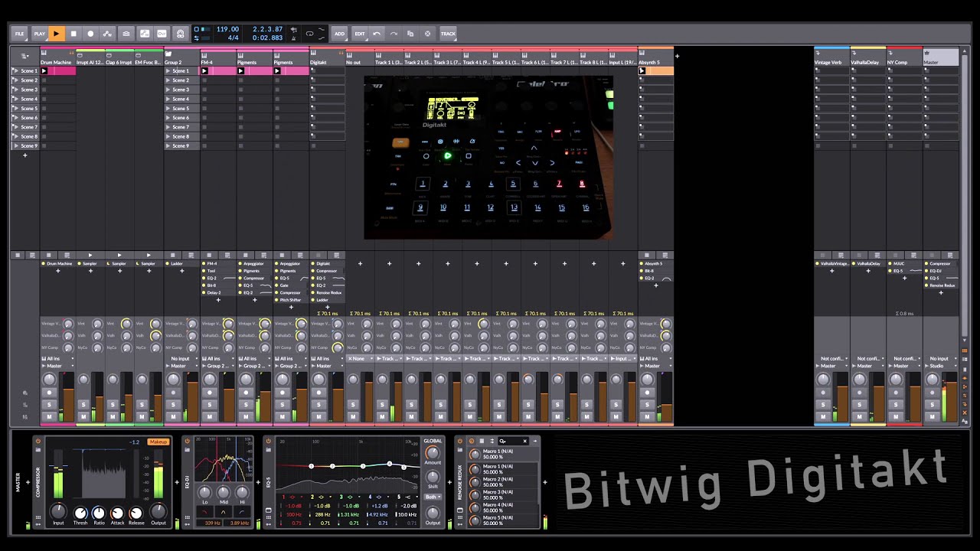This screenshot has height=551, width=980.
Task: Add a scene with plus below Scene 9
Action: (24, 155)
